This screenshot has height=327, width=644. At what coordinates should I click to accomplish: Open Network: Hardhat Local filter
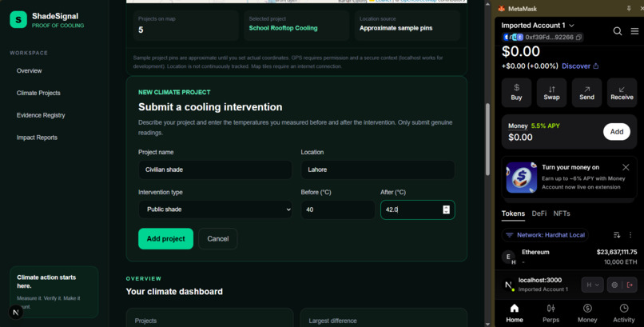[545, 235]
